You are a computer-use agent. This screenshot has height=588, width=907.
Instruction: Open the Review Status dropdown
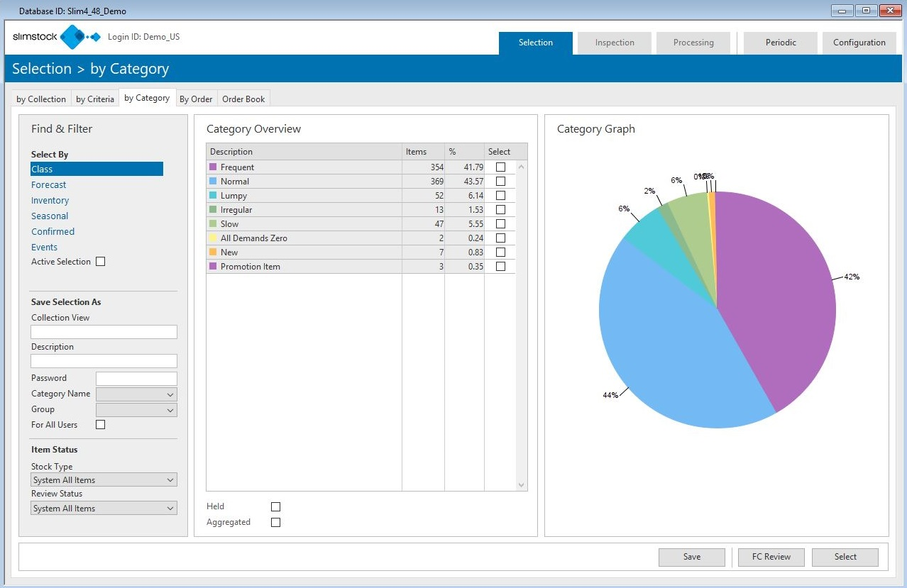[104, 509]
